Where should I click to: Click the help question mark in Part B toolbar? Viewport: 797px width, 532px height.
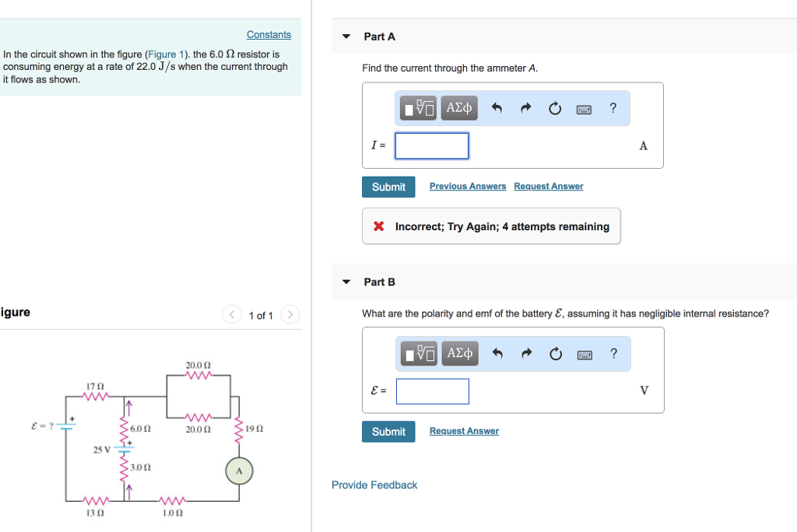pyautogui.click(x=613, y=353)
